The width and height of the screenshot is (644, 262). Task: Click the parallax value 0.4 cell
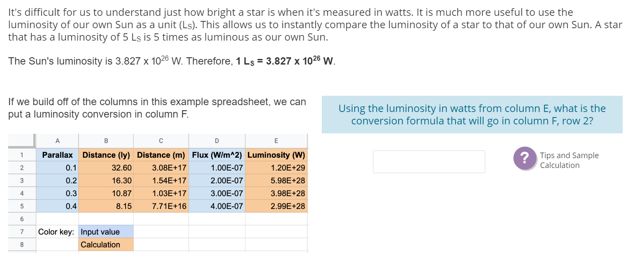(x=58, y=206)
